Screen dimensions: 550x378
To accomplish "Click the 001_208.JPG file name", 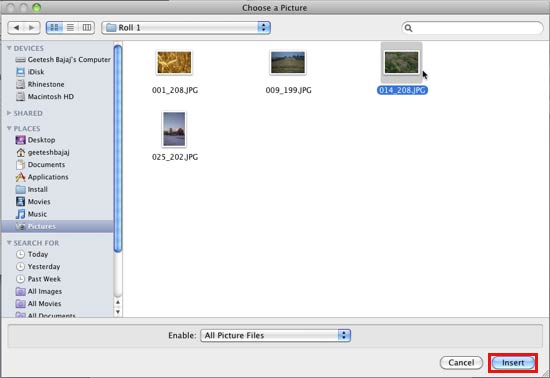I will tap(175, 90).
